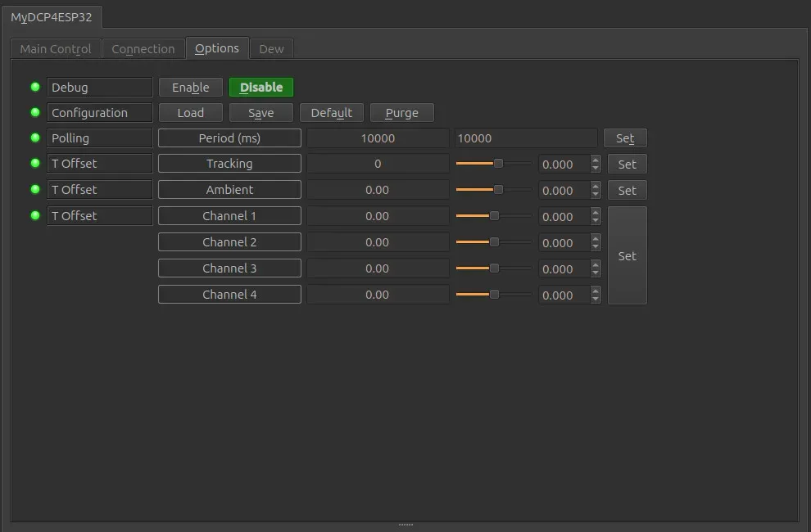Viewport: 811px width, 532px height.
Task: Apply the polling period with Set
Action: pos(625,138)
